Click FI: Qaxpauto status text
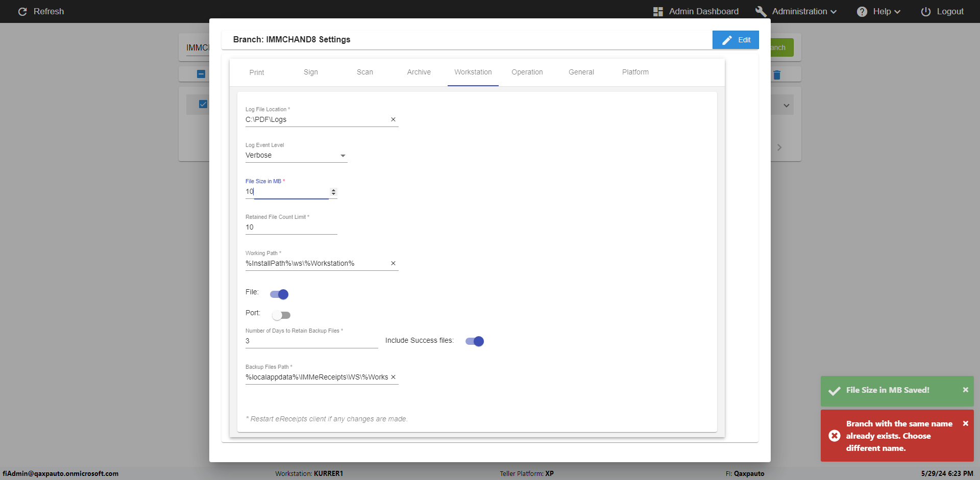 [745, 473]
